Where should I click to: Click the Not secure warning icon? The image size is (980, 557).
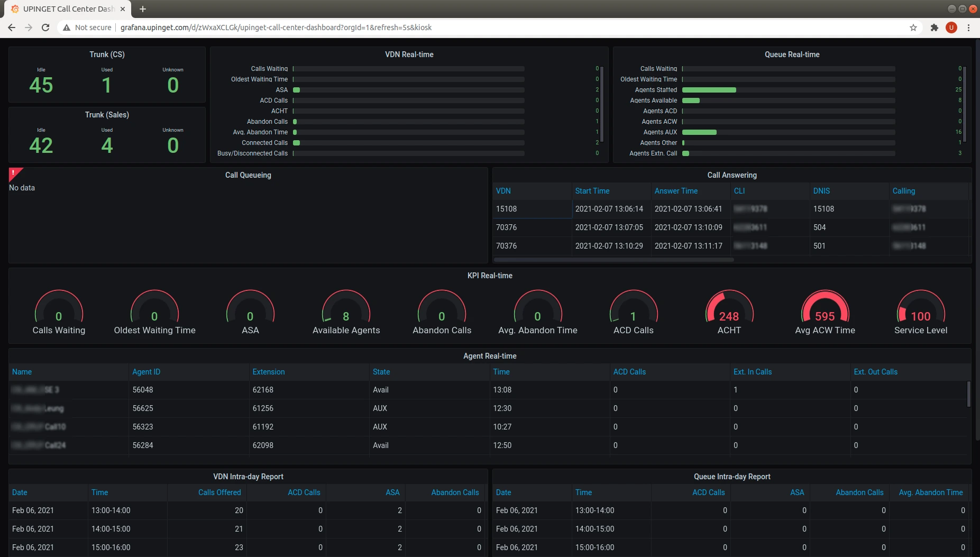coord(67,28)
